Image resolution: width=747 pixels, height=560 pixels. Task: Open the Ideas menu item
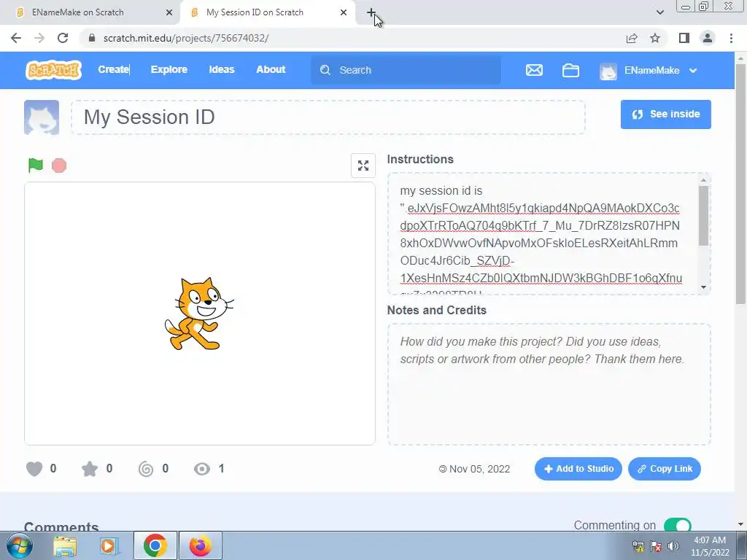click(x=222, y=69)
